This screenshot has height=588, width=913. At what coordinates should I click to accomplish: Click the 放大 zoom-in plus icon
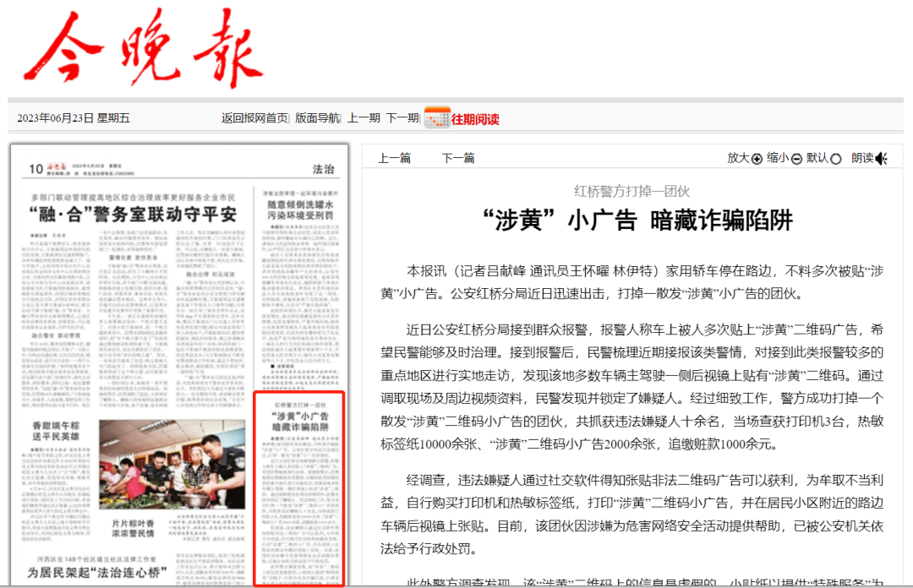(756, 158)
